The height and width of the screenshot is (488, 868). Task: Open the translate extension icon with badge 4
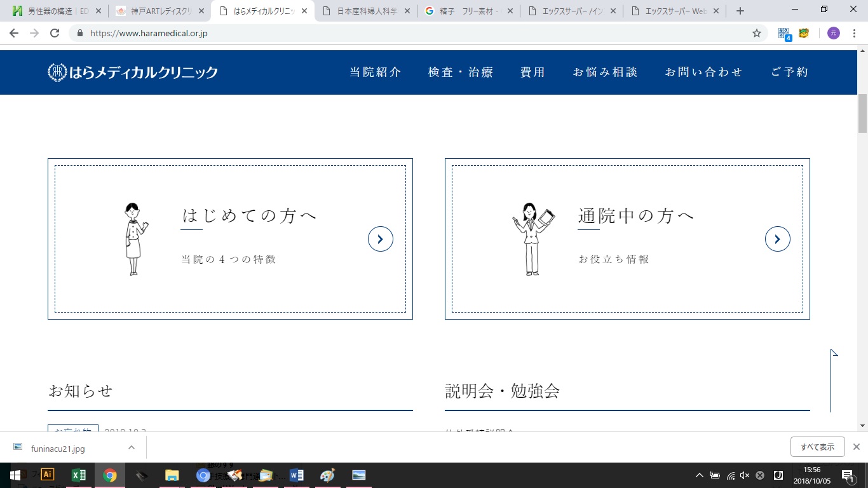[786, 33]
